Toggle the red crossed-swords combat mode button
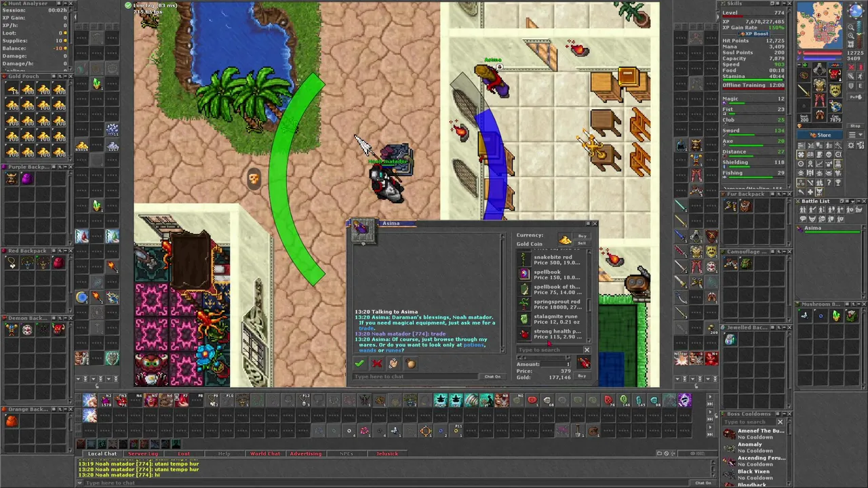This screenshot has width=868, height=488. point(851,67)
